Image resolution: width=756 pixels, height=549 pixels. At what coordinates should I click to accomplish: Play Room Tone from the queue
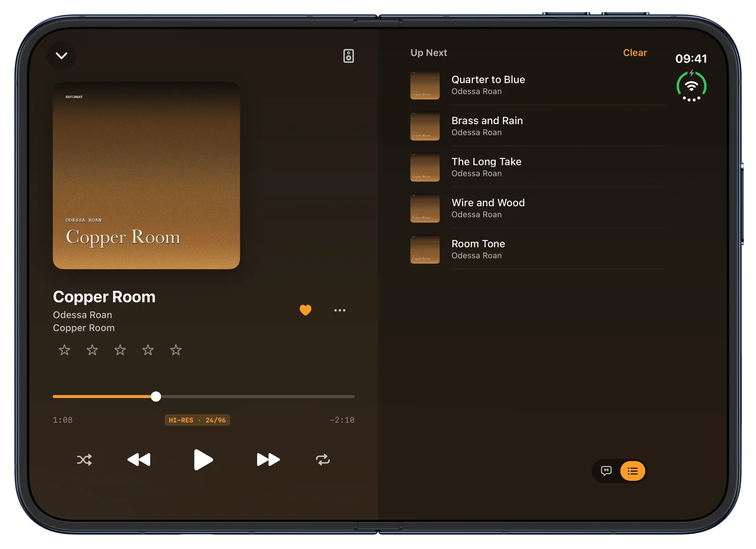pos(538,249)
